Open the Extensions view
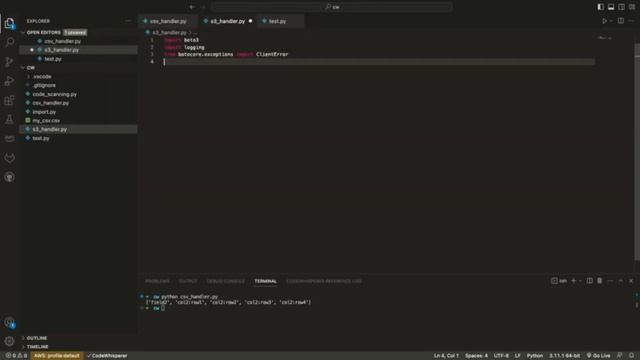This screenshot has width=640, height=360. pos(9,100)
